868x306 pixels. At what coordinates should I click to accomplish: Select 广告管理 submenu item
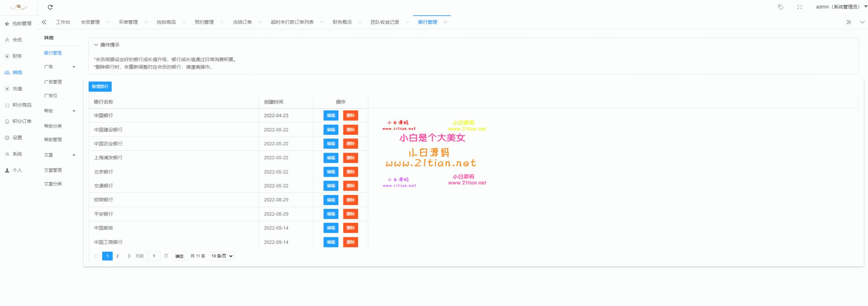tap(53, 82)
